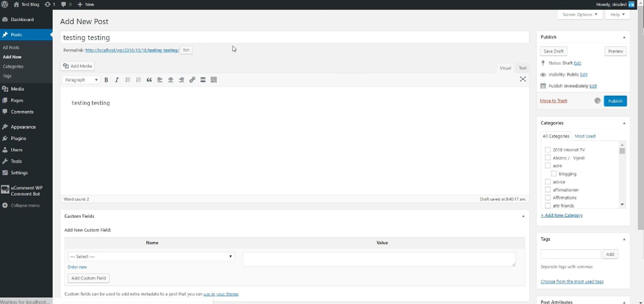Show the Most Used categories tab
This screenshot has height=304, width=644.
[x=585, y=136]
